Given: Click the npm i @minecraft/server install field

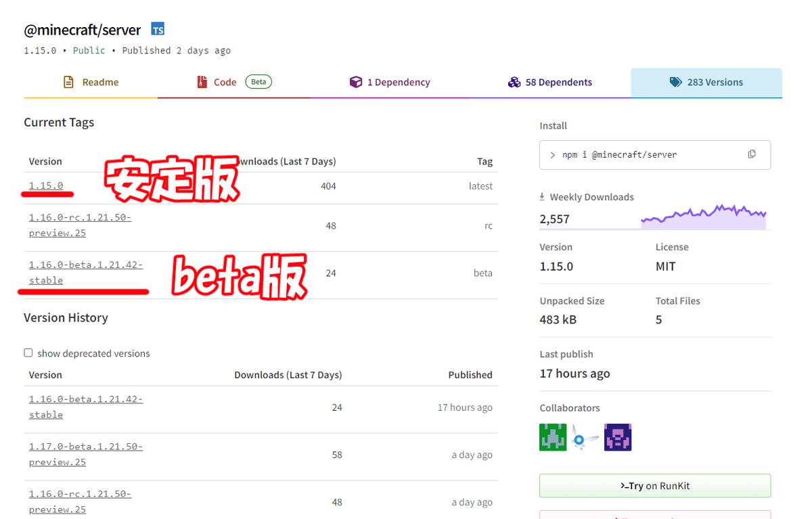Looking at the screenshot, I should point(655,155).
